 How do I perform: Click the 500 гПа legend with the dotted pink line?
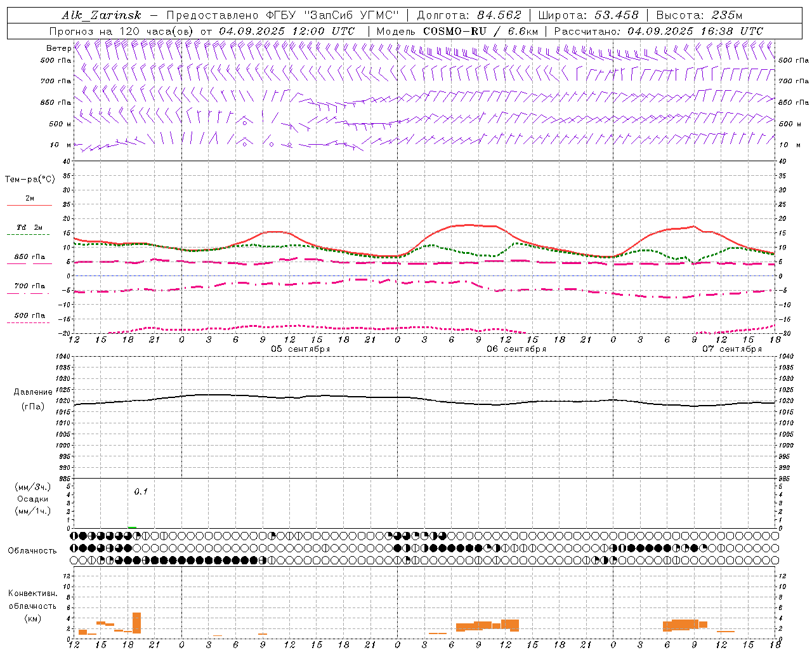pos(29,315)
